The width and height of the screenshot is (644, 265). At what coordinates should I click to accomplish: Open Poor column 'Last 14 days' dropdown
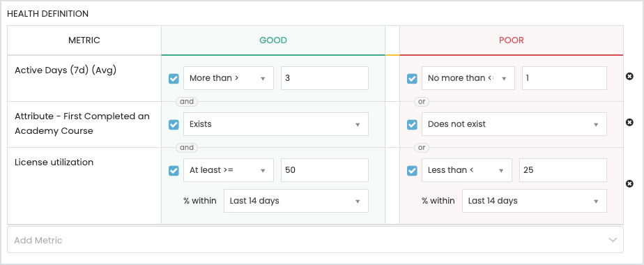(x=535, y=201)
